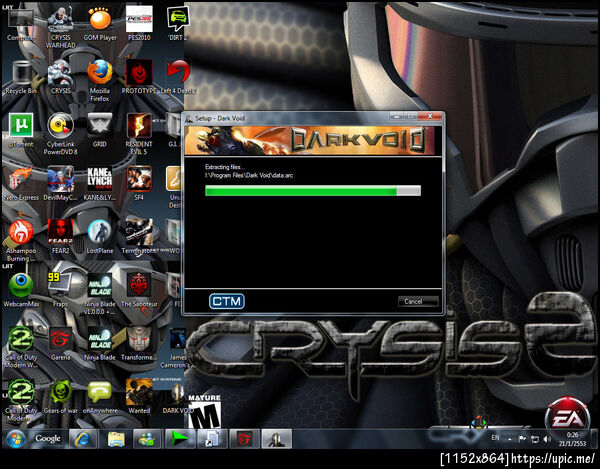Open the Recycle Bin
This screenshot has width=600, height=469.
(21, 78)
